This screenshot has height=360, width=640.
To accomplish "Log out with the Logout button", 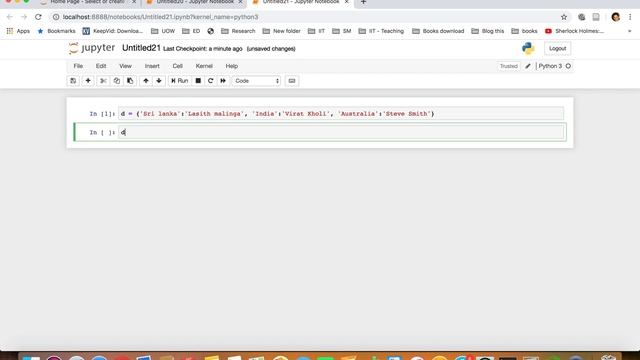I will coord(558,49).
